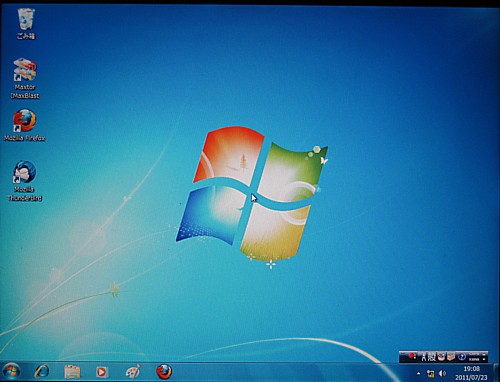Open the volume speaker tray icon
The height and width of the screenshot is (382, 500).
(x=442, y=373)
